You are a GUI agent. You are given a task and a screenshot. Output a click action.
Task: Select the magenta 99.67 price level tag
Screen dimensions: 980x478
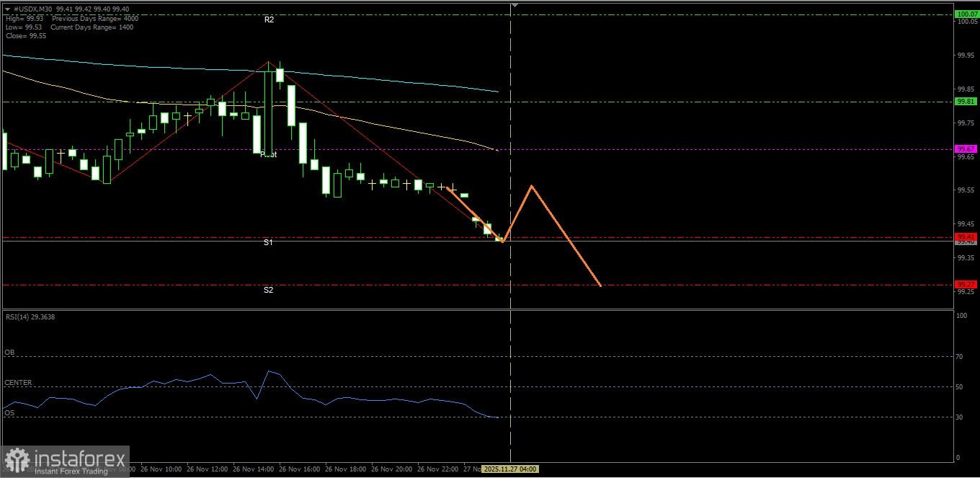click(x=966, y=149)
